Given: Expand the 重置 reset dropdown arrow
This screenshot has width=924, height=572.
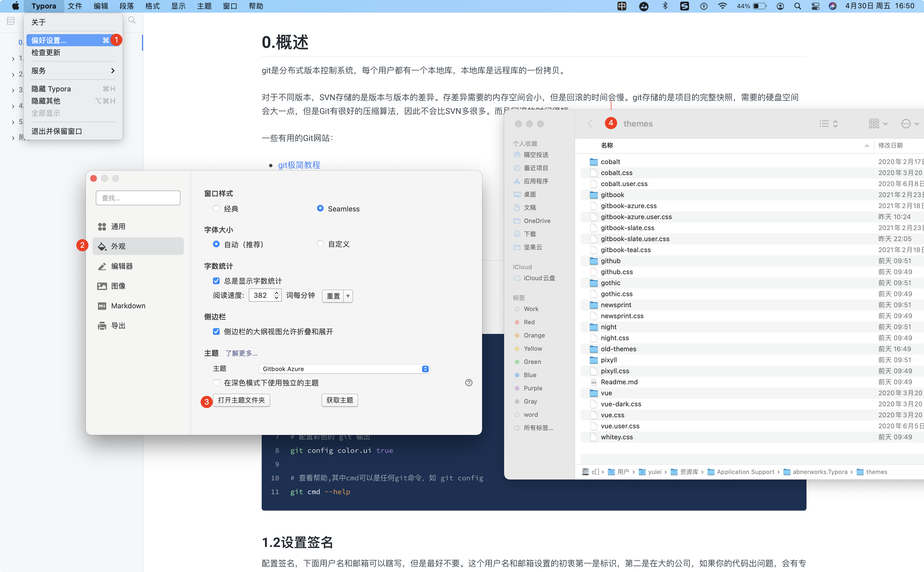Looking at the screenshot, I should (x=348, y=296).
